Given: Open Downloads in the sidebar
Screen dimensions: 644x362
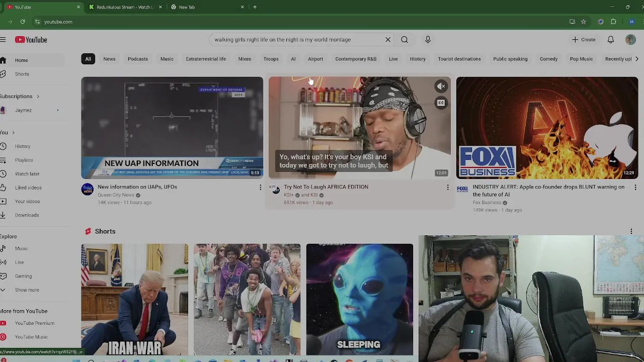Looking at the screenshot, I should pos(32,215).
